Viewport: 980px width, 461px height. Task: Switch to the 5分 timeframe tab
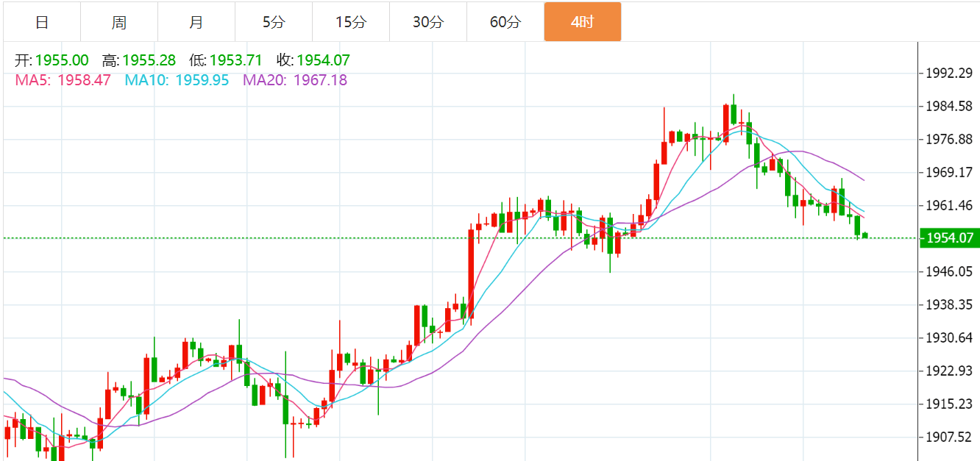point(274,22)
